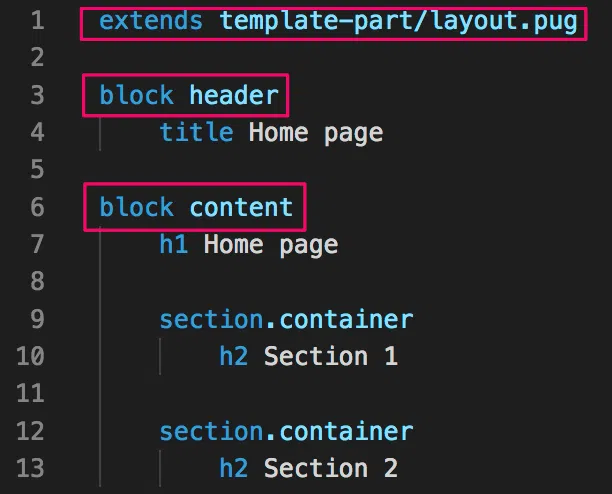Click 'section.container' on line 12

(x=286, y=431)
